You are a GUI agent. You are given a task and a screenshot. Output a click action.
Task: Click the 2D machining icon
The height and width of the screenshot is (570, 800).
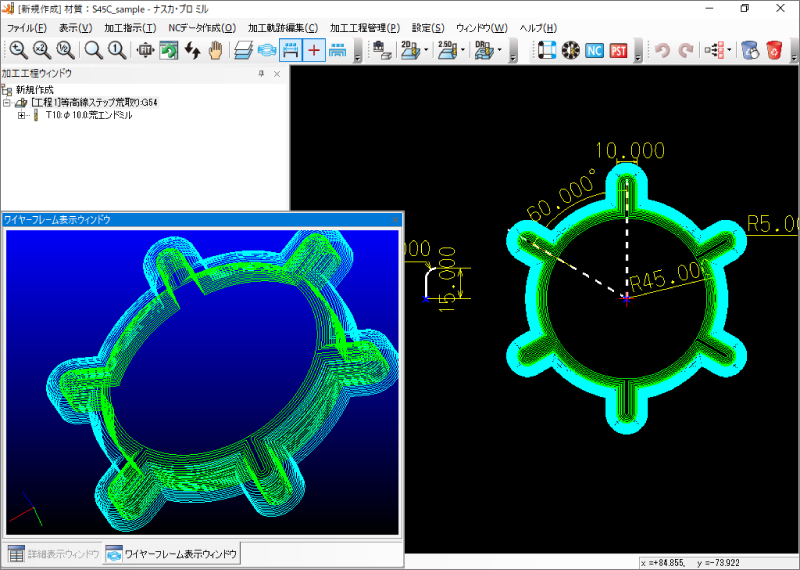410,50
